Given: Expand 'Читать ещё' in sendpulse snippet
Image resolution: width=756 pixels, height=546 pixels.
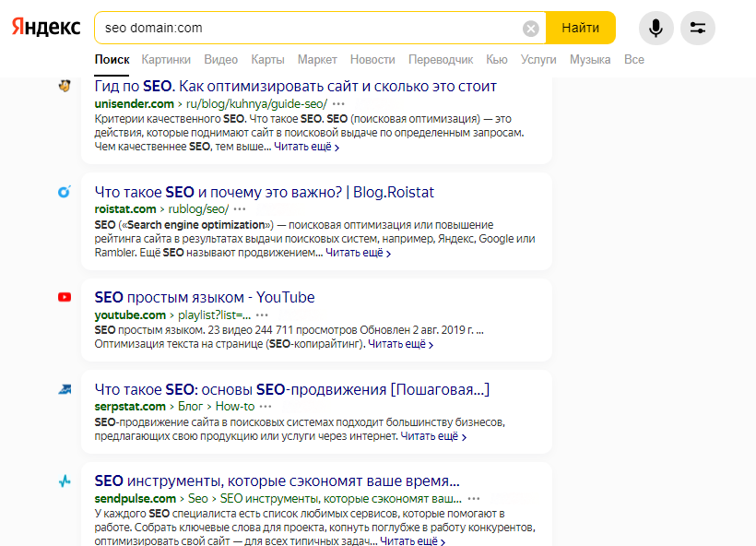Looking at the screenshot, I should point(413,540).
